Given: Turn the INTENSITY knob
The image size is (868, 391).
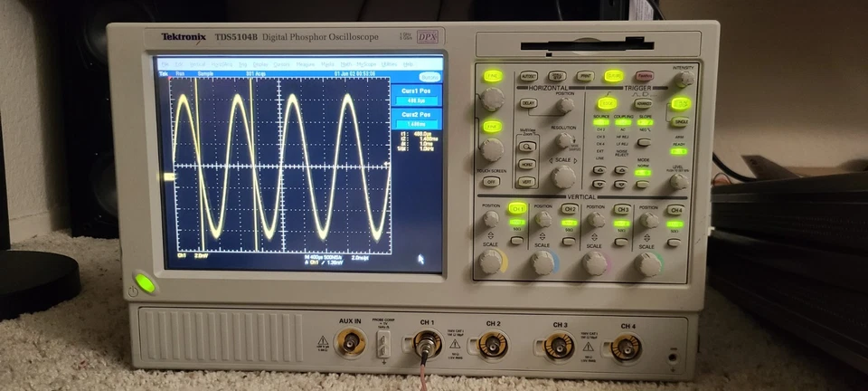Looking at the screenshot, I should tap(684, 79).
